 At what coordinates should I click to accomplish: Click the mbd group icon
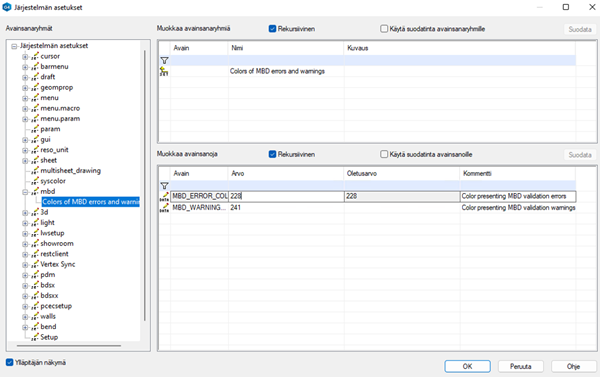point(35,191)
